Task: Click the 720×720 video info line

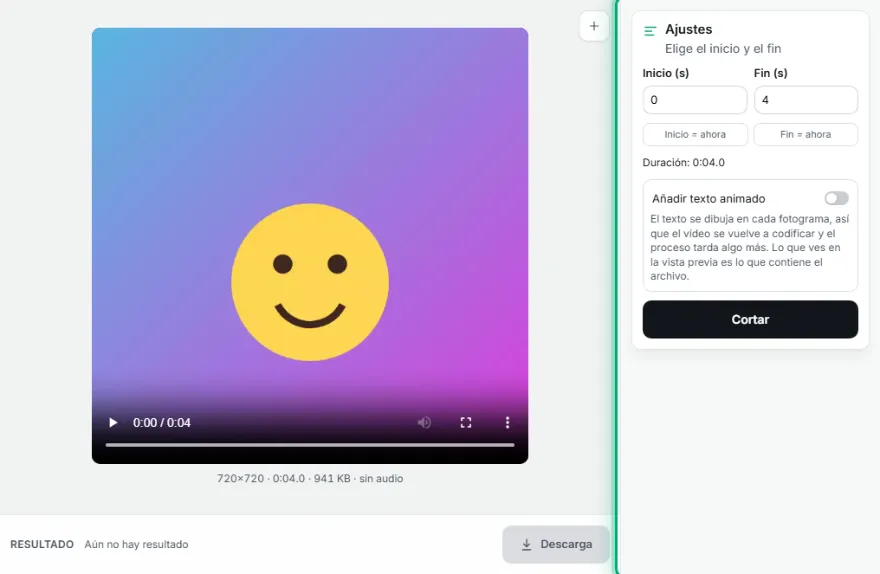Action: point(310,479)
